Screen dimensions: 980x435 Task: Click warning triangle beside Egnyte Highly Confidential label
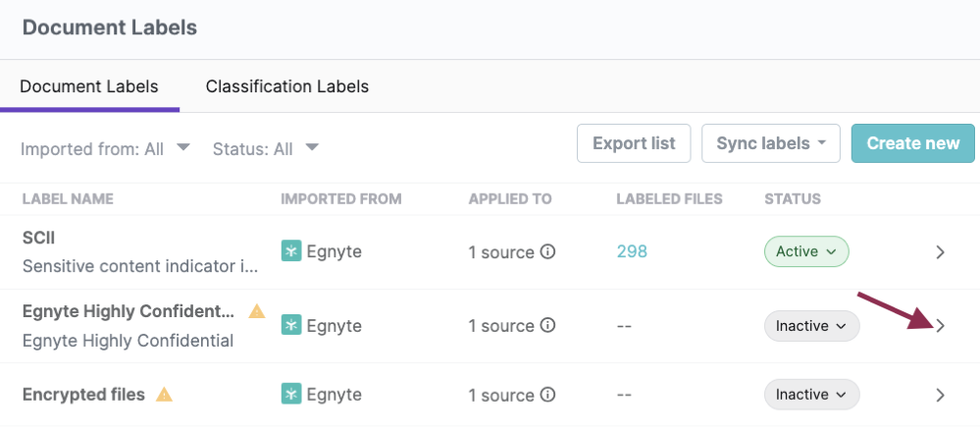pos(257,312)
